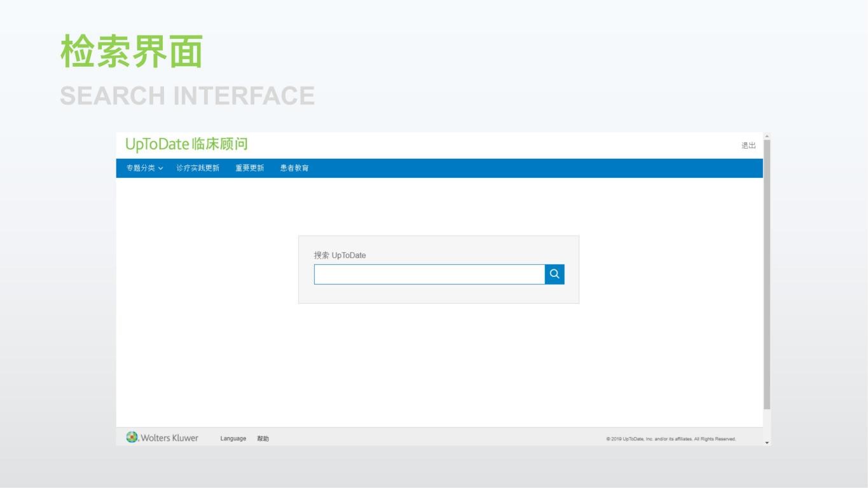Open the 诊疗实践更新 menu item
This screenshot has height=488, width=868.
[198, 168]
